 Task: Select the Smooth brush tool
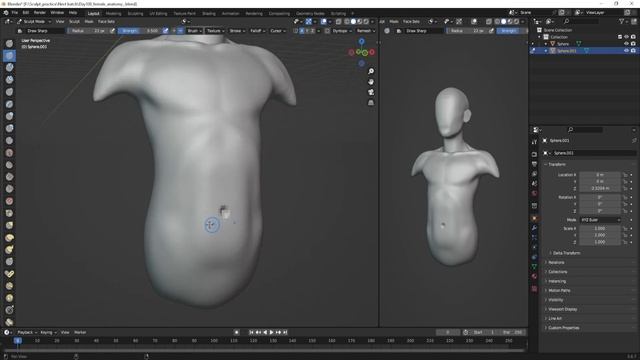pyautogui.click(x=9, y=153)
